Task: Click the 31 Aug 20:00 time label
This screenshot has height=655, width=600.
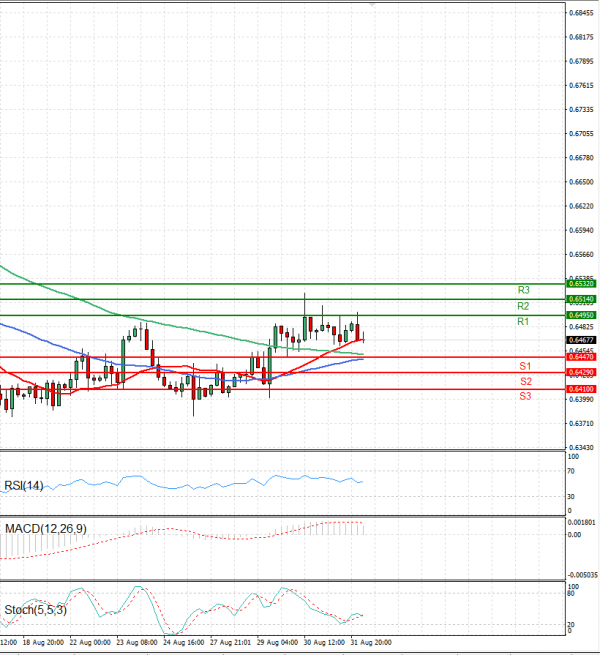Action: point(371,642)
